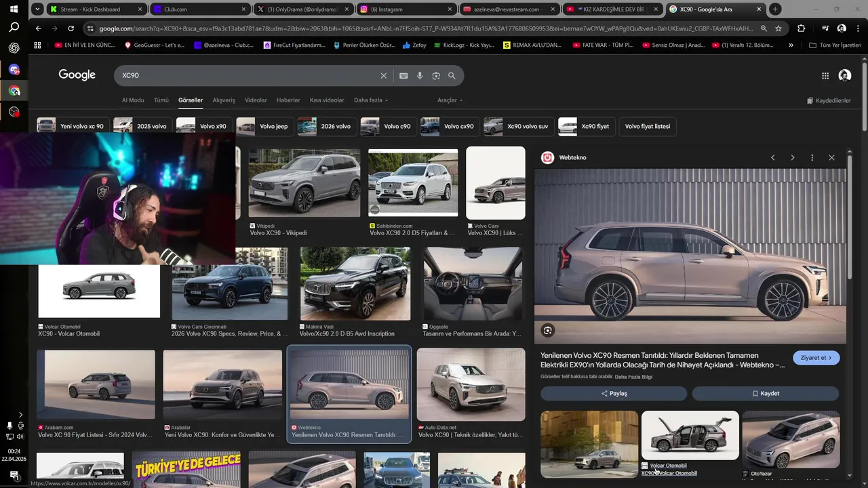The image size is (868, 488).
Task: Open ChatGPT taskbar app
Action: (14, 48)
